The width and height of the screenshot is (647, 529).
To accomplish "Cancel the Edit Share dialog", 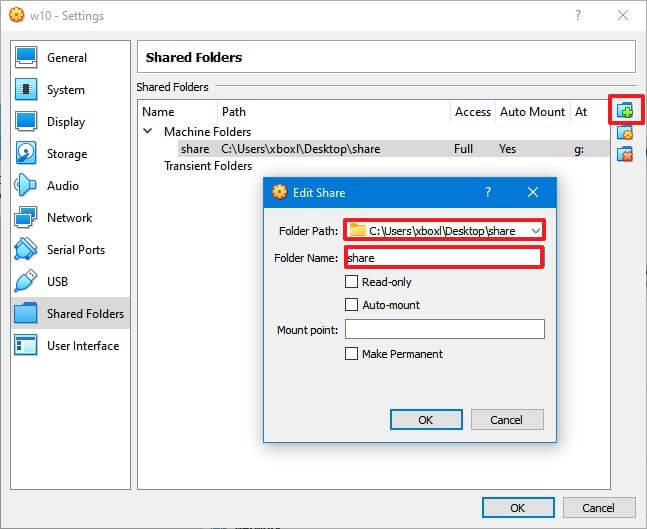I will click(x=507, y=420).
